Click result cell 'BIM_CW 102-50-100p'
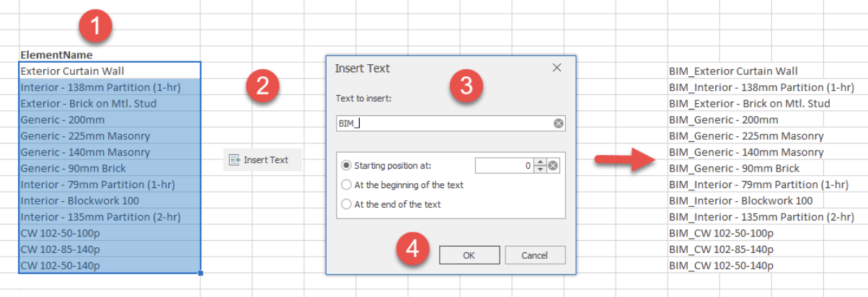Screen dimensions: 868x297 (721, 233)
